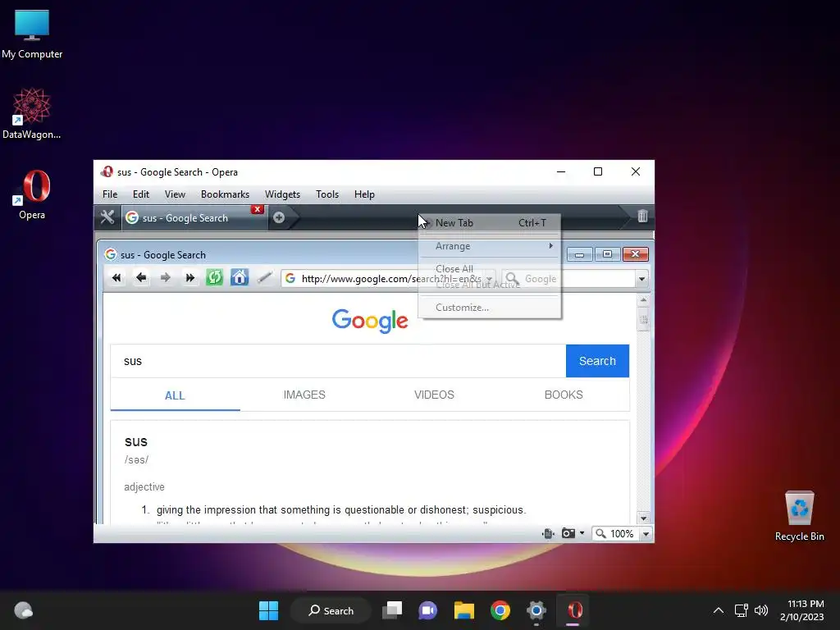Open Settings from the taskbar

[536, 610]
